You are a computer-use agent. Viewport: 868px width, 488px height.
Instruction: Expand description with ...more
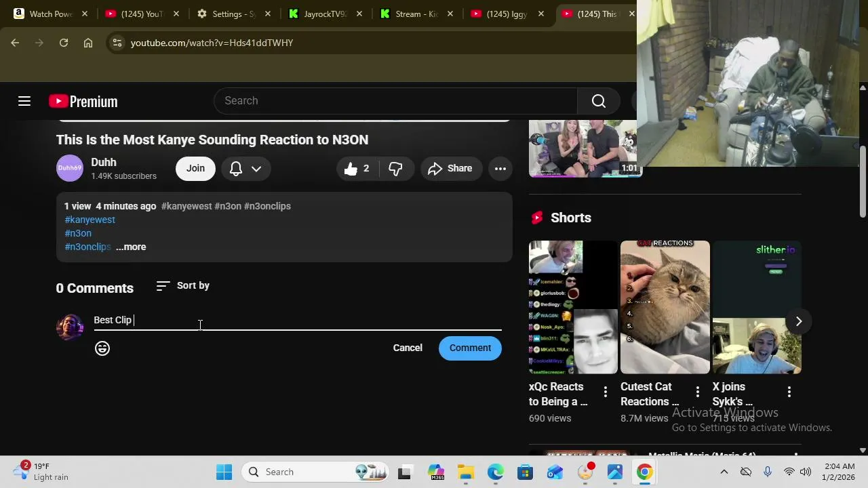click(x=131, y=247)
